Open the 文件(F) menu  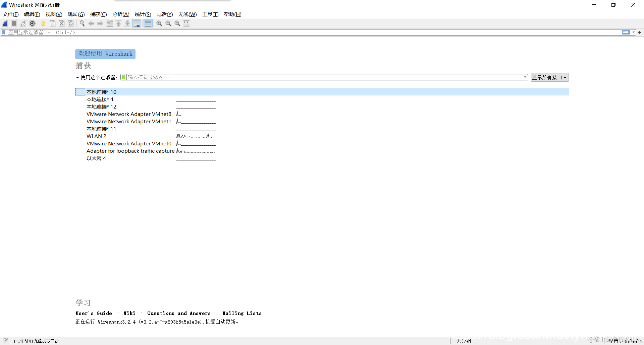point(11,14)
